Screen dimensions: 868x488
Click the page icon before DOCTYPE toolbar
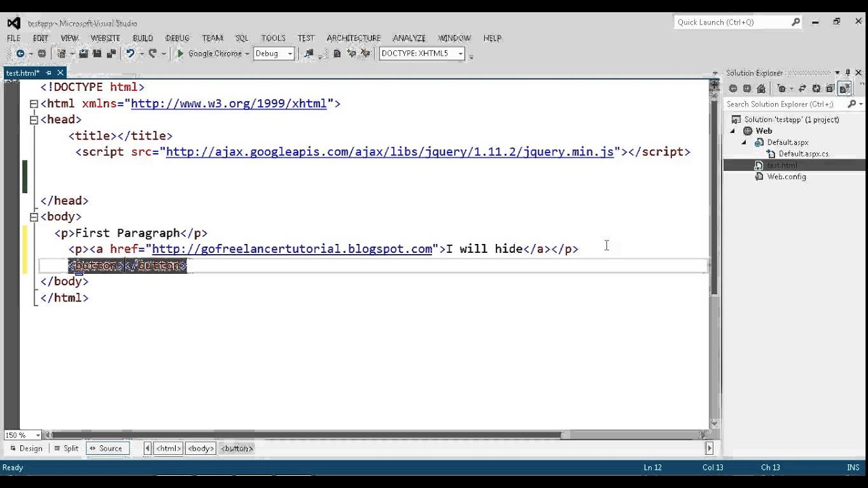[337, 54]
